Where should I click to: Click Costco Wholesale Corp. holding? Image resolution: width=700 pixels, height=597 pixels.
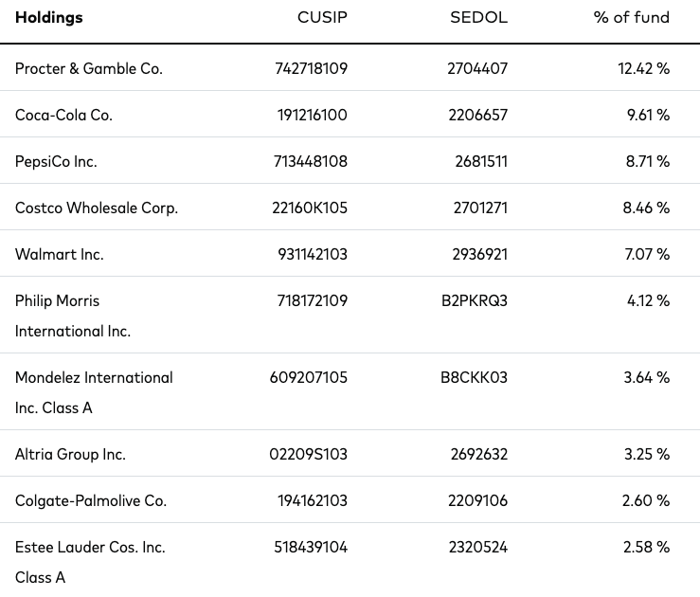[x=97, y=208]
